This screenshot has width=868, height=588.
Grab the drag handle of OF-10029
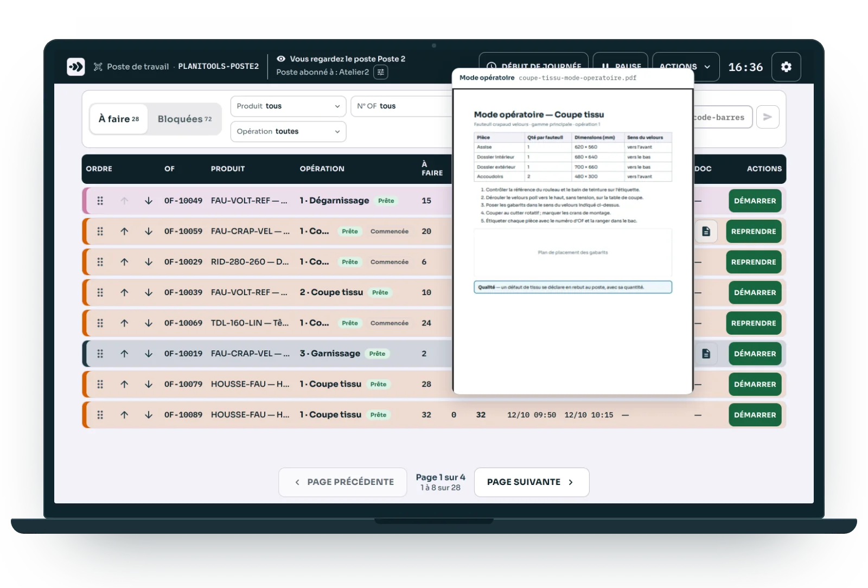pos(100,262)
